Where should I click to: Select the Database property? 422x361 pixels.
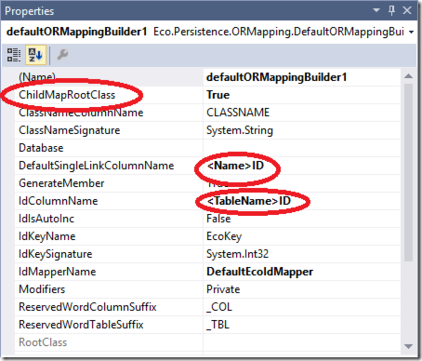(109, 148)
